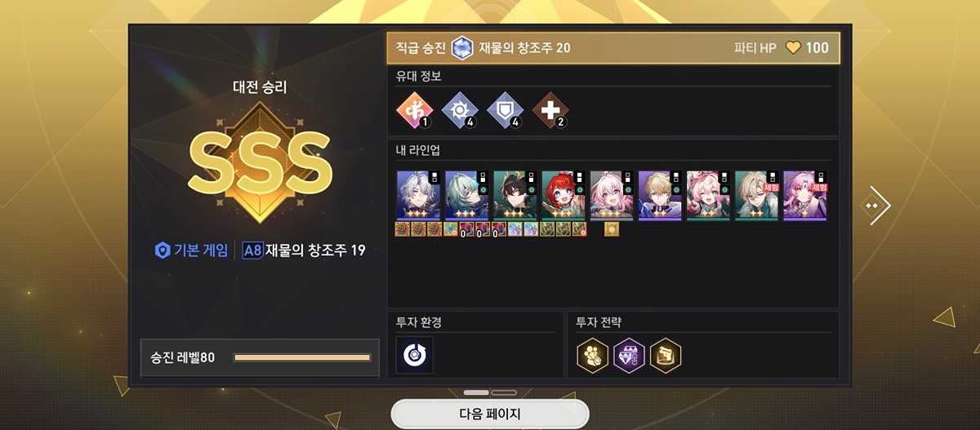Screen dimensions: 980x430
Task: Click the gold equipment item under fifth character
Action: (x=611, y=229)
